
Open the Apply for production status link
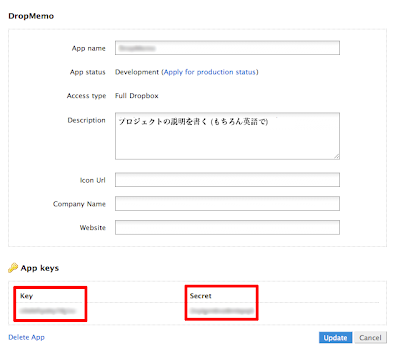tap(210, 72)
